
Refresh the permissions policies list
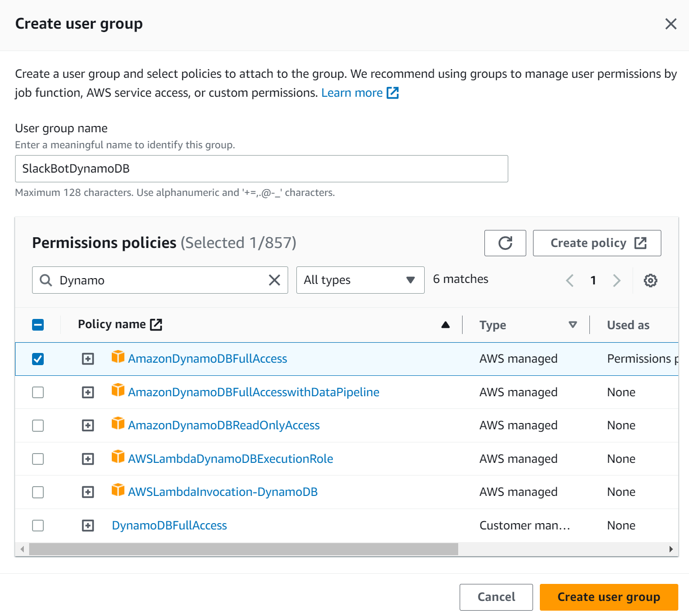point(505,243)
